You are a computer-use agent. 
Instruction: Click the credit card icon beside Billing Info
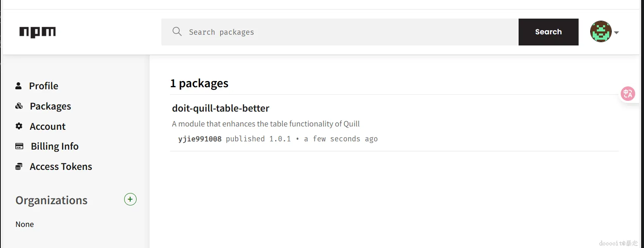[19, 146]
